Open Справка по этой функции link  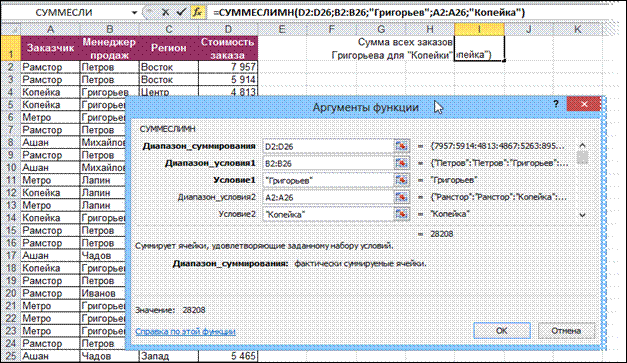pyautogui.click(x=185, y=331)
